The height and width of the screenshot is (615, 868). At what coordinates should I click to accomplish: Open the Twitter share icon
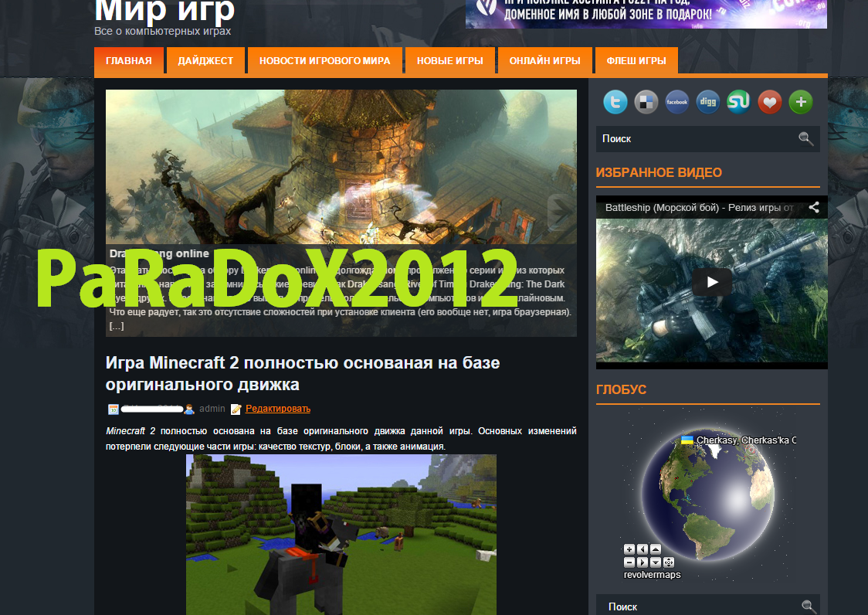615,102
